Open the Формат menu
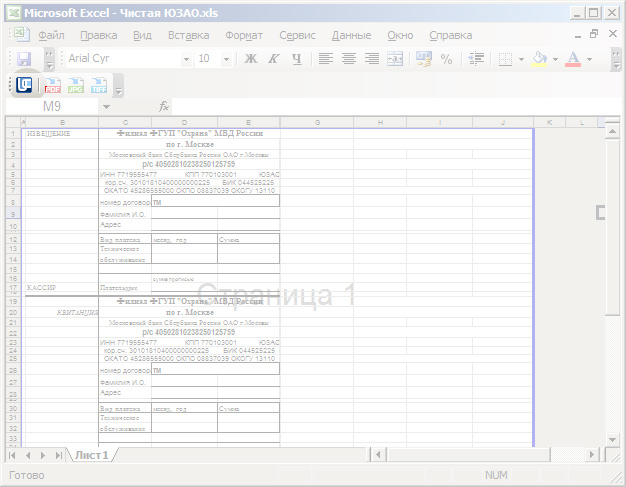The image size is (626, 487). pos(244,35)
